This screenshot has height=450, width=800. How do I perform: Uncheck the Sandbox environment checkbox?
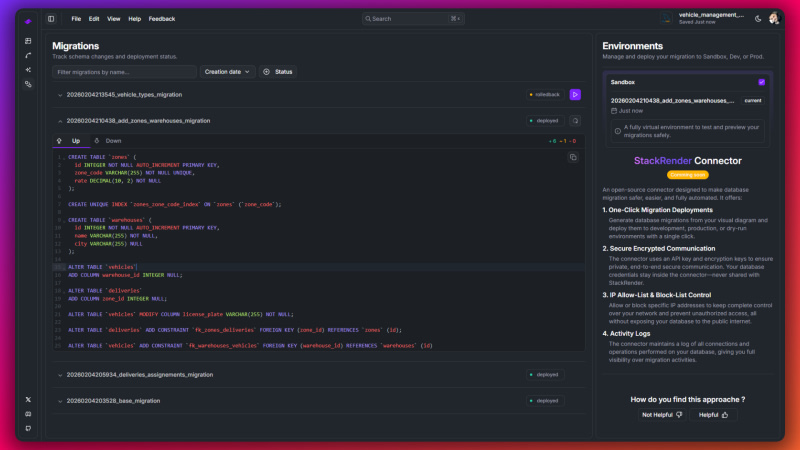tap(761, 82)
